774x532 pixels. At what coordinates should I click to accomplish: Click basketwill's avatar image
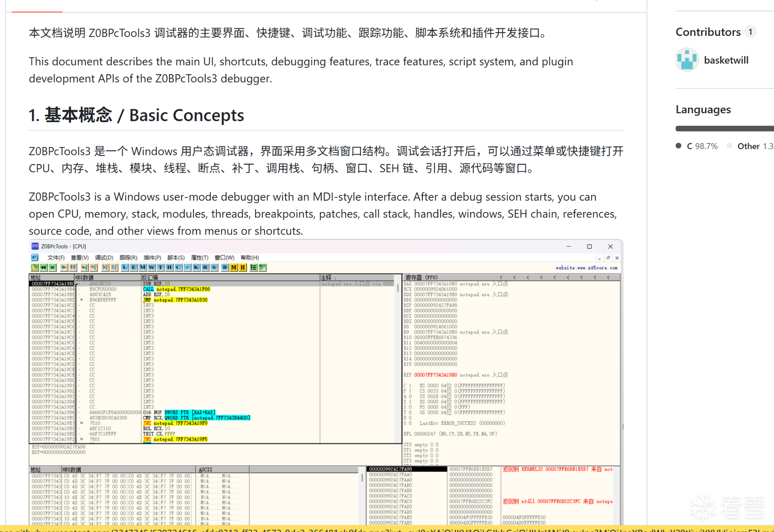(x=687, y=60)
